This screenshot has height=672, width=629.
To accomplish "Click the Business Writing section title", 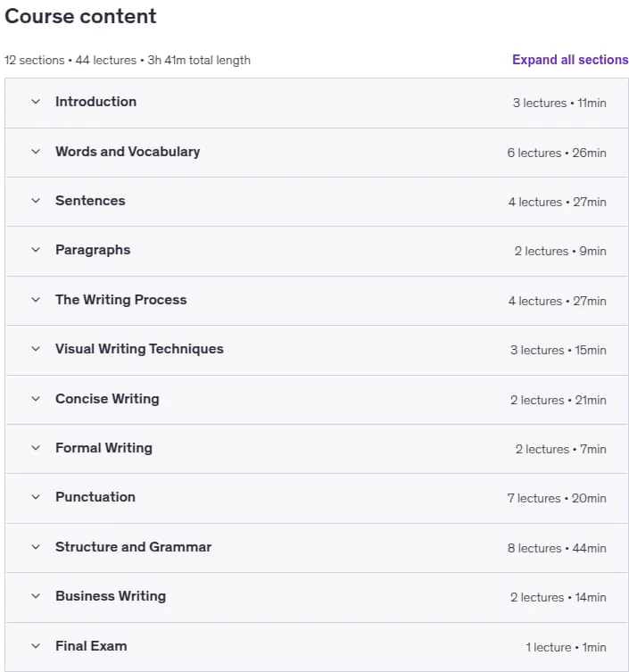I will tap(111, 596).
